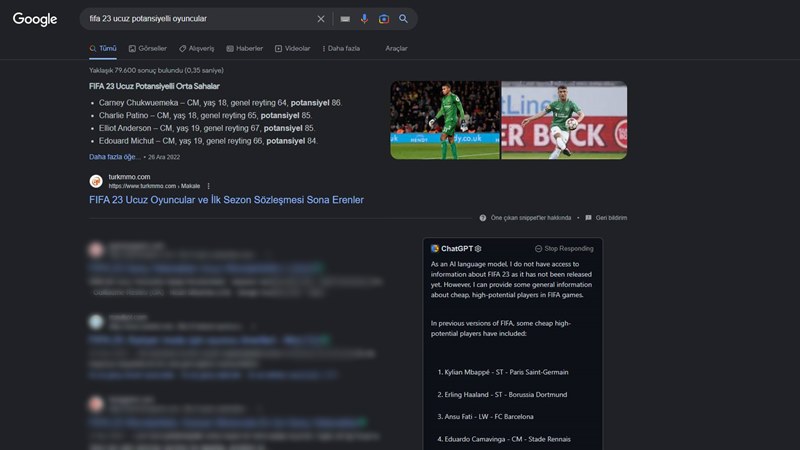Click the turkmmo.com Makale URL text
This screenshot has height=450, width=800.
(154, 186)
